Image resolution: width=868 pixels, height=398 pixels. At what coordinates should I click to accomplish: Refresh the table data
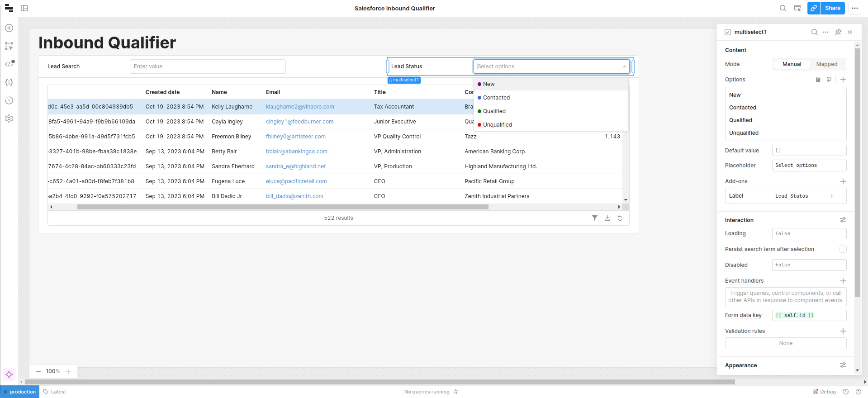coord(620,218)
